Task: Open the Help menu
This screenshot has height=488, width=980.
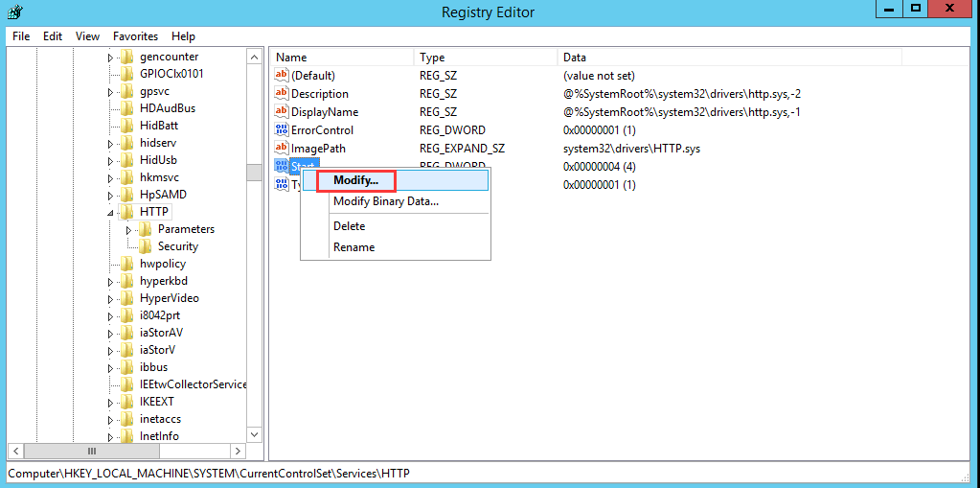Action: pos(183,36)
